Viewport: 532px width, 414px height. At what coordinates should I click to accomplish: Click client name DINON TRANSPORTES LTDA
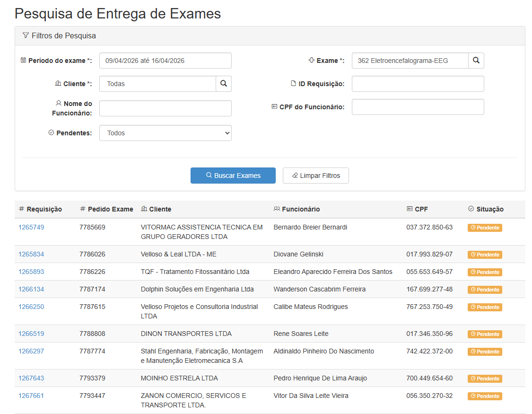coord(186,334)
